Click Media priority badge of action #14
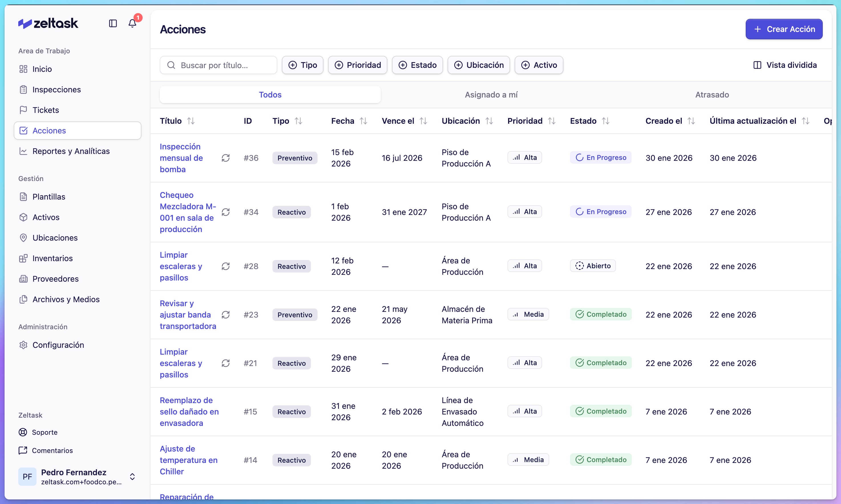The width and height of the screenshot is (841, 504). click(528, 460)
